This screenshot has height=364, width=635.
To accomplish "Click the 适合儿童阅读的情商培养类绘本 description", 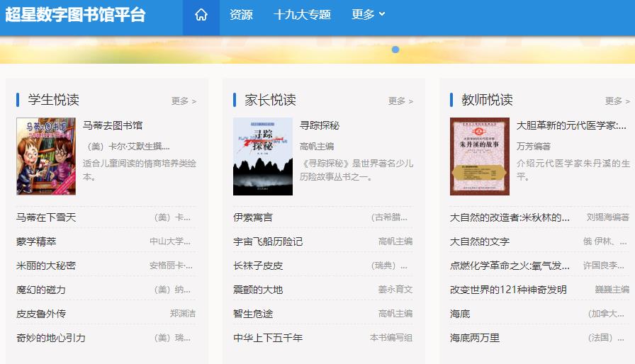I will (140, 170).
